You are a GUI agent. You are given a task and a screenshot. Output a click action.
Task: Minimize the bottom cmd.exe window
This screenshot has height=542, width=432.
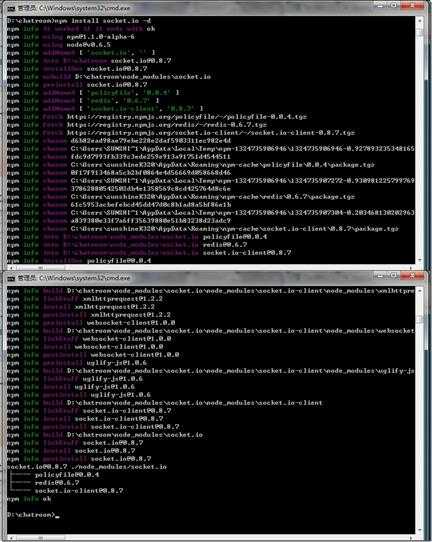click(380, 275)
